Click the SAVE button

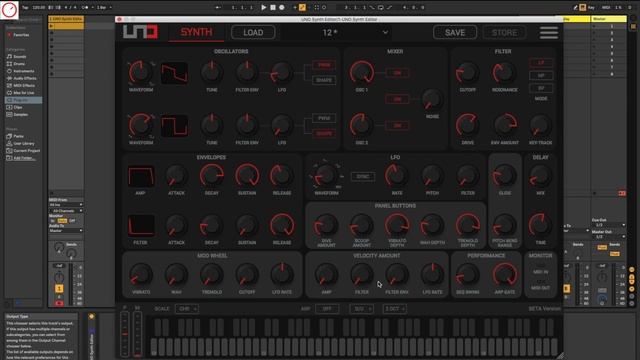click(455, 32)
